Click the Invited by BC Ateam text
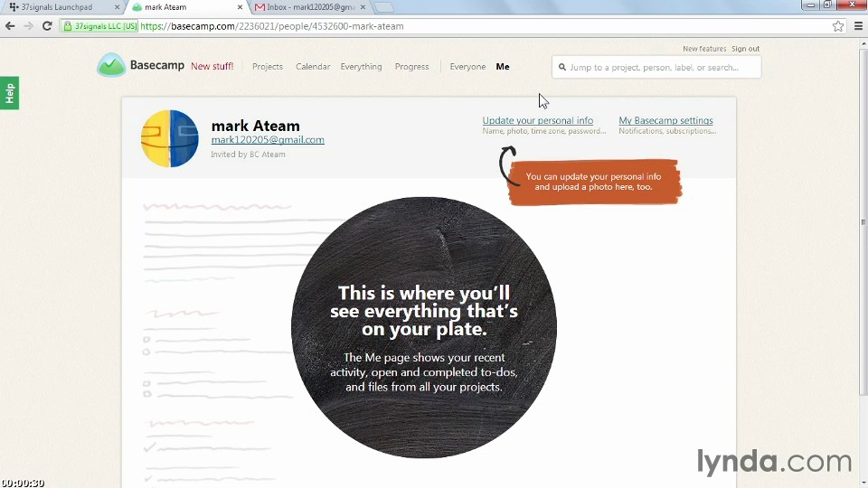The image size is (868, 488). click(248, 155)
